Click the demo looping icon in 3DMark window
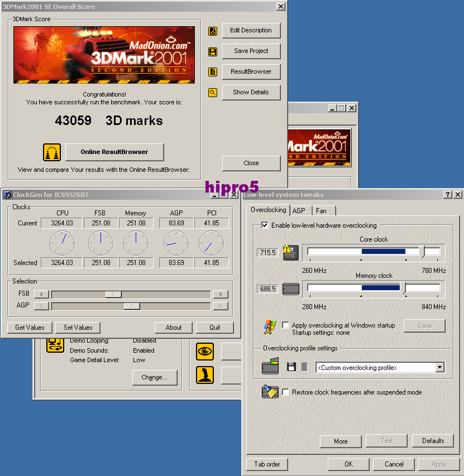Screen dimensions: 464x476 tap(55, 345)
